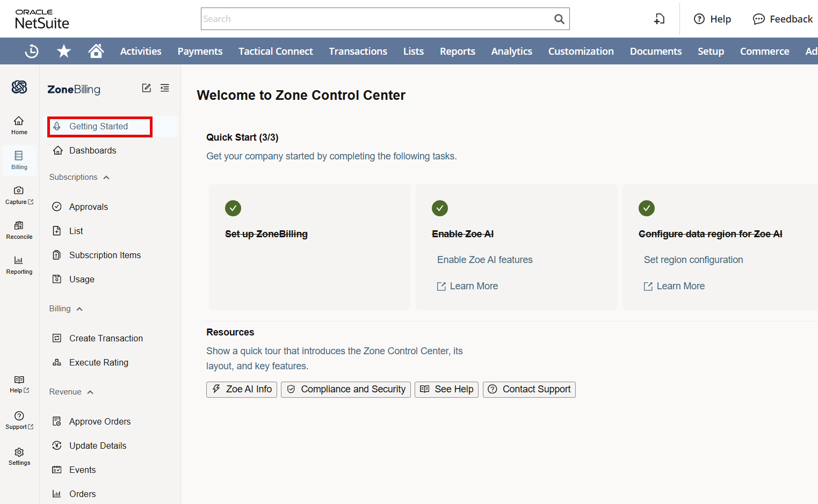Open the Payments menu
818x504 pixels.
click(x=200, y=51)
